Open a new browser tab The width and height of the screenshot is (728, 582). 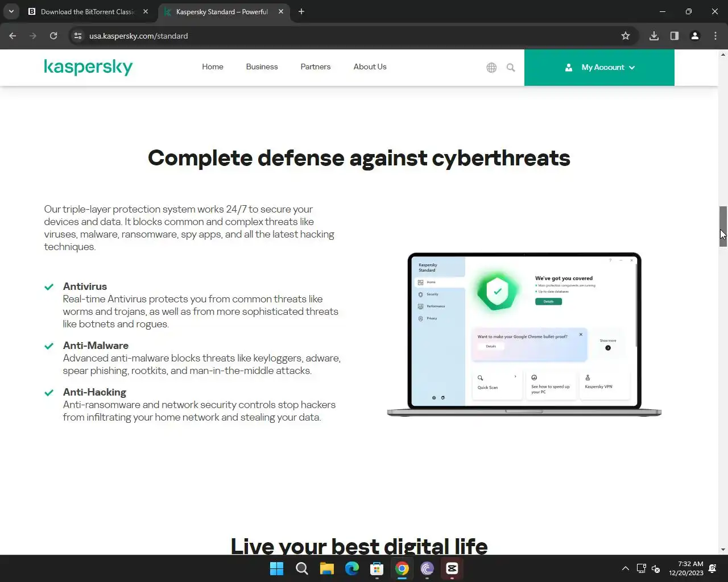click(x=301, y=11)
